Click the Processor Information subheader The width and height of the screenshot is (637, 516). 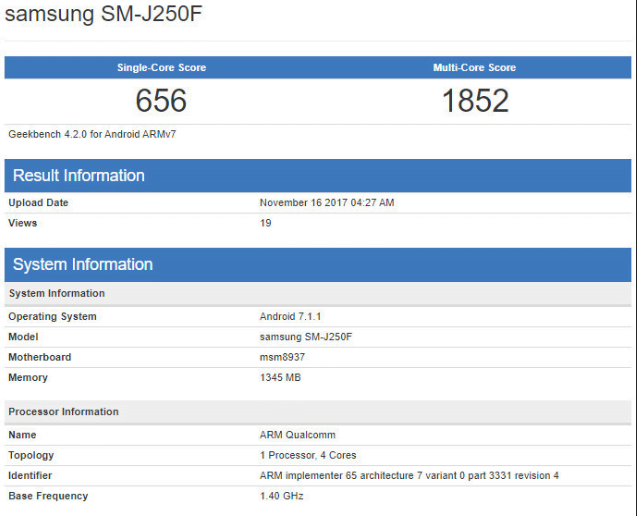[318, 412]
